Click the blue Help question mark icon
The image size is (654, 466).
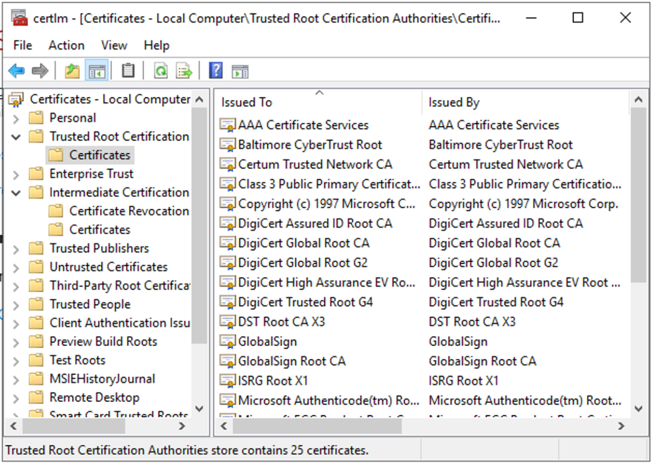pyautogui.click(x=216, y=71)
